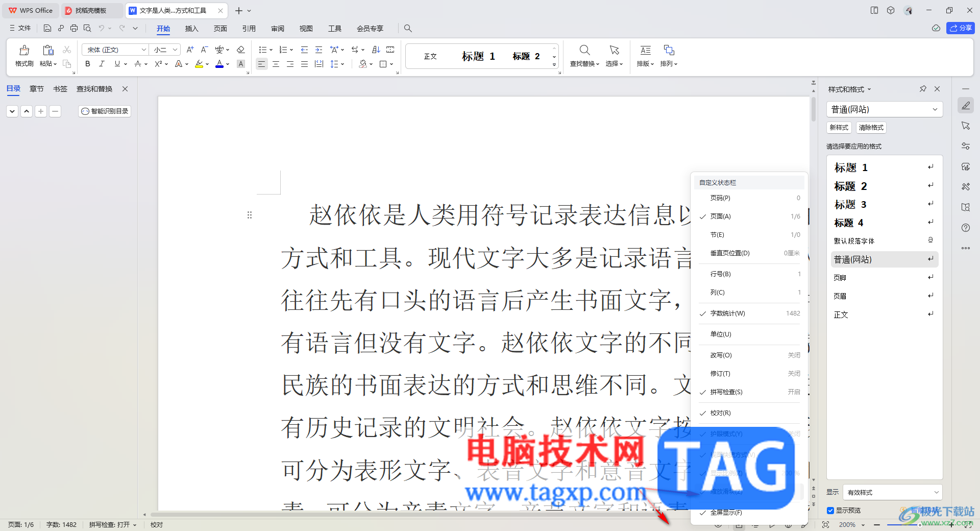Pin the Styles and Formatting panel
This screenshot has width=980, height=531.
tap(923, 89)
